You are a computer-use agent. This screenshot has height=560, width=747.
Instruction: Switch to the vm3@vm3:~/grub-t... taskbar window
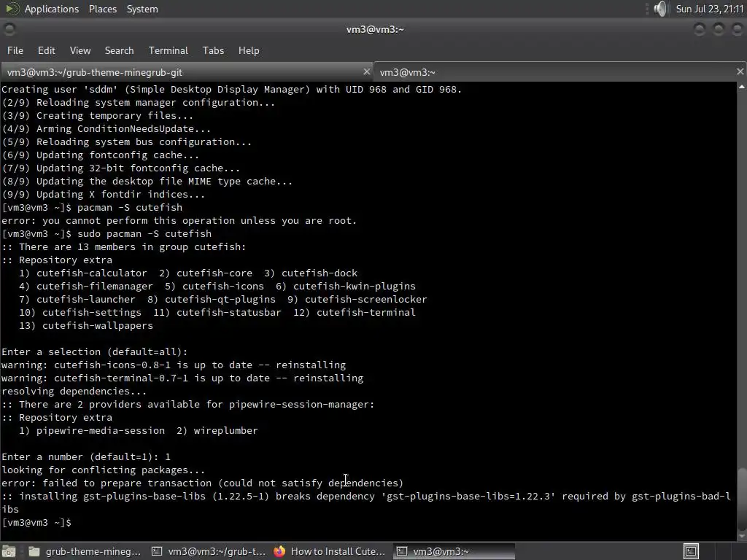point(209,551)
